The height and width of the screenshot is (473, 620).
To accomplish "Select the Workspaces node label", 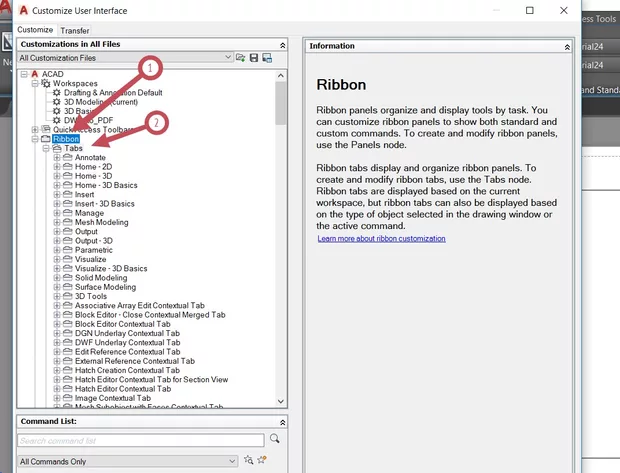I will pos(75,83).
